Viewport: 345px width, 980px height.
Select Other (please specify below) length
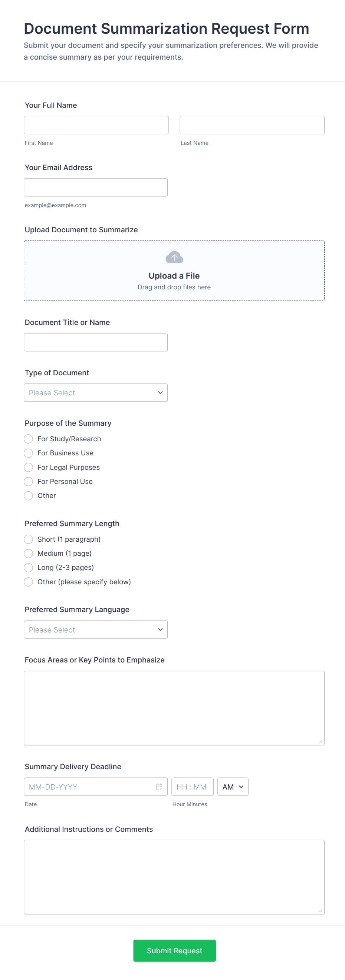[x=29, y=582]
